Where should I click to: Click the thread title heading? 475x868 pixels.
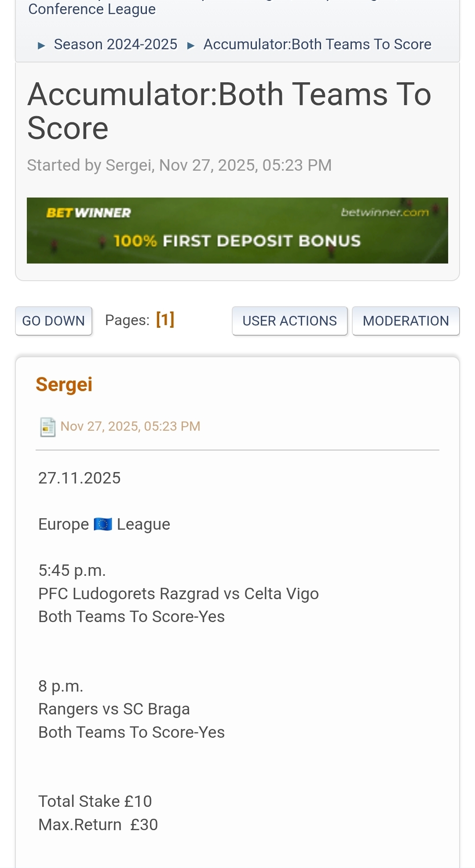pyautogui.click(x=229, y=111)
